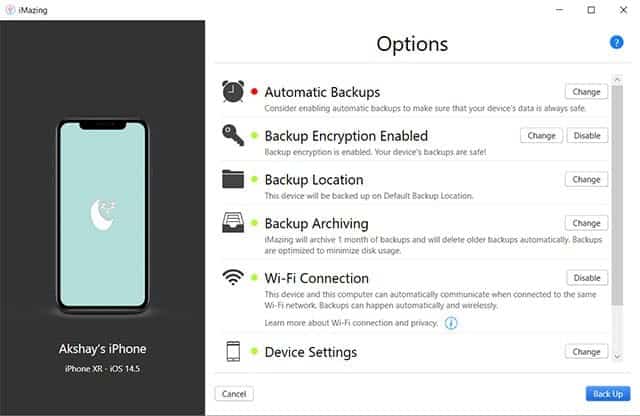Screen dimensions: 640x416
Task: Change the Backup Archiving setting
Action: click(x=586, y=223)
